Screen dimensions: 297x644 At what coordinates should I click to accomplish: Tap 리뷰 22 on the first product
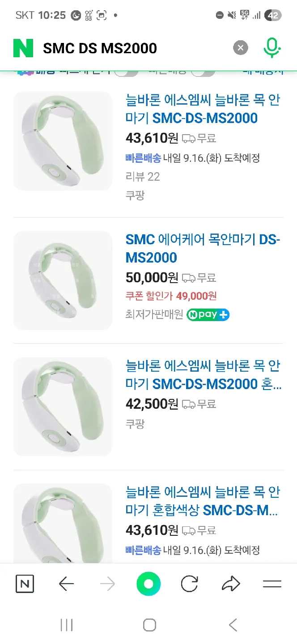point(143,177)
